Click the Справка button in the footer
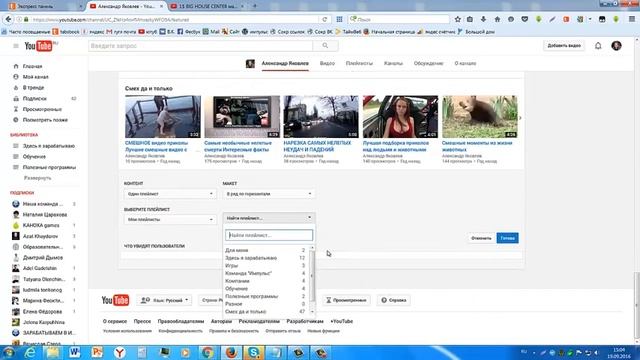Viewport: 640px width, 360px height. coord(393,300)
